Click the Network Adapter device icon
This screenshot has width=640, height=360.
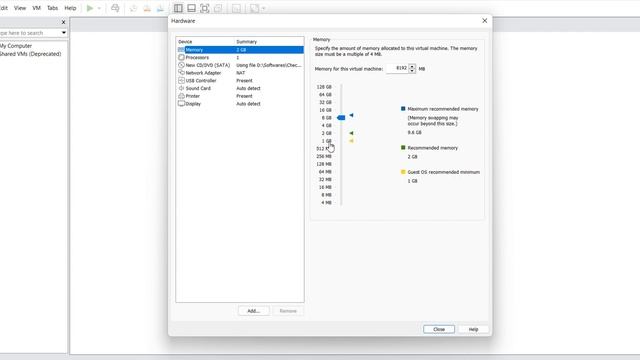(x=181, y=73)
